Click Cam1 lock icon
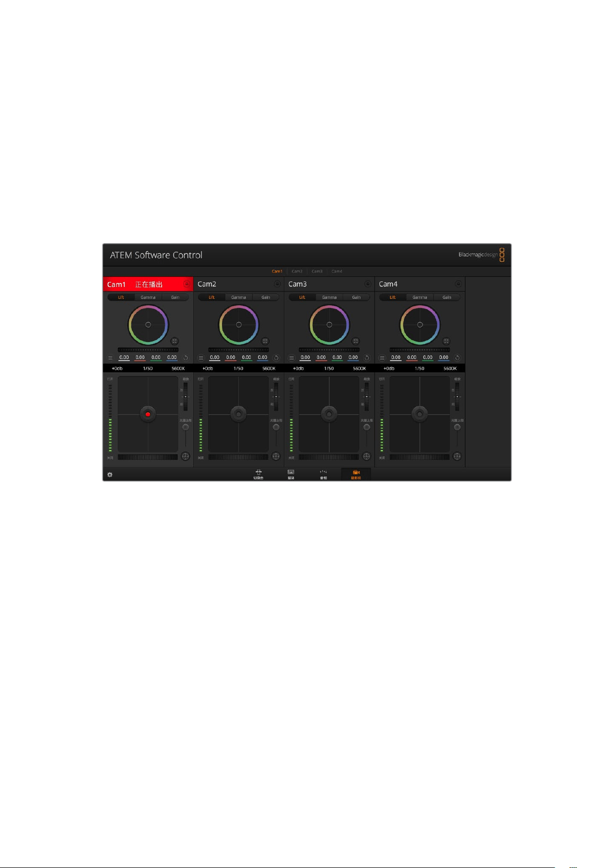 pos(186,284)
